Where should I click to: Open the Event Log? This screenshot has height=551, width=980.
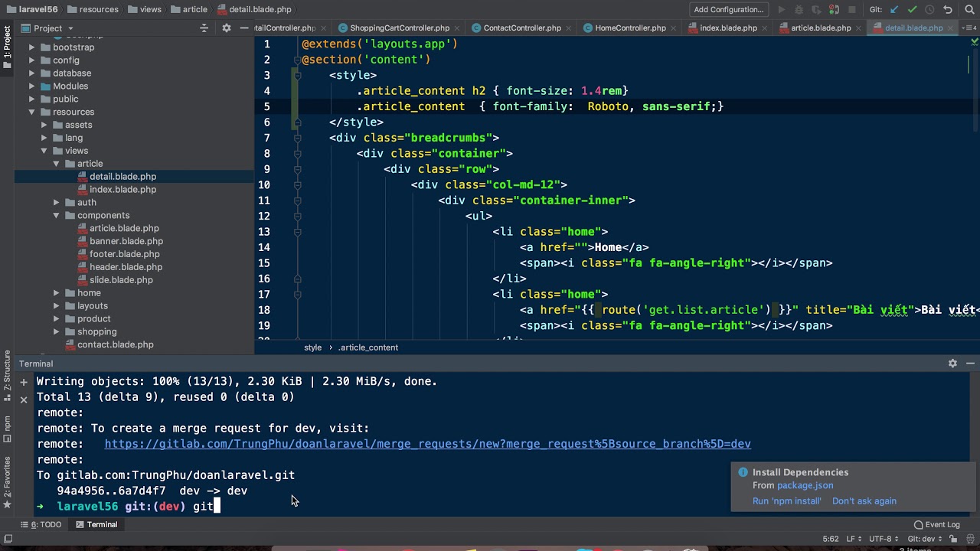tap(937, 525)
